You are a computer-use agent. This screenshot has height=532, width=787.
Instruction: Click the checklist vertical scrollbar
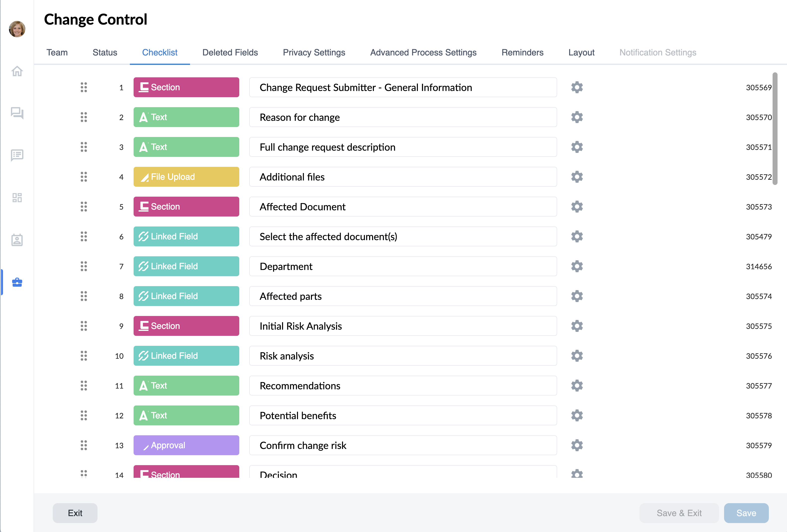775,129
